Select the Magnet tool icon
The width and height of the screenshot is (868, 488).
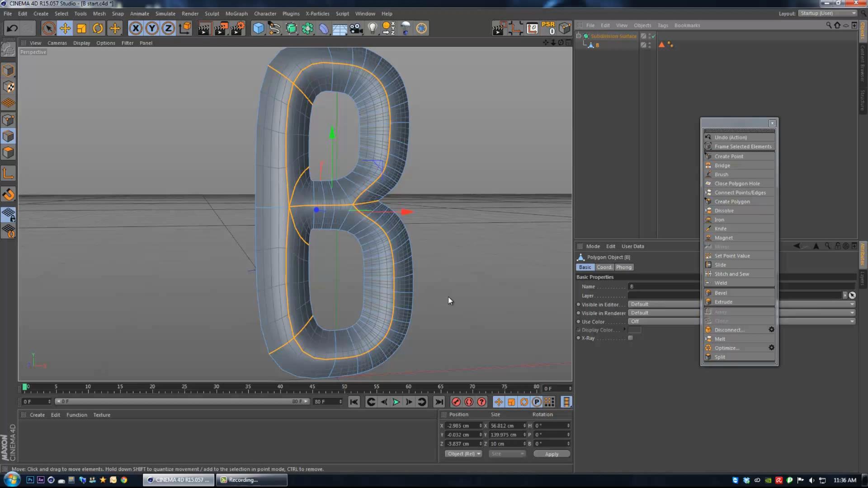(x=709, y=237)
